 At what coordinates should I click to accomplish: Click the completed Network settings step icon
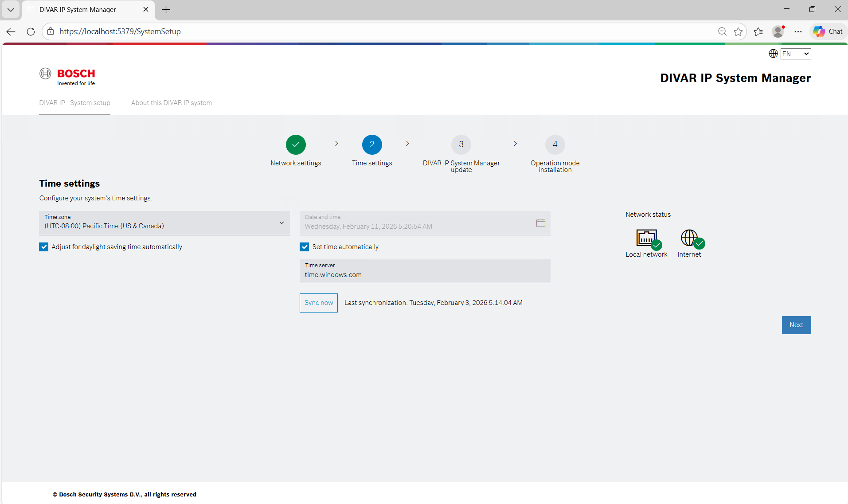296,145
